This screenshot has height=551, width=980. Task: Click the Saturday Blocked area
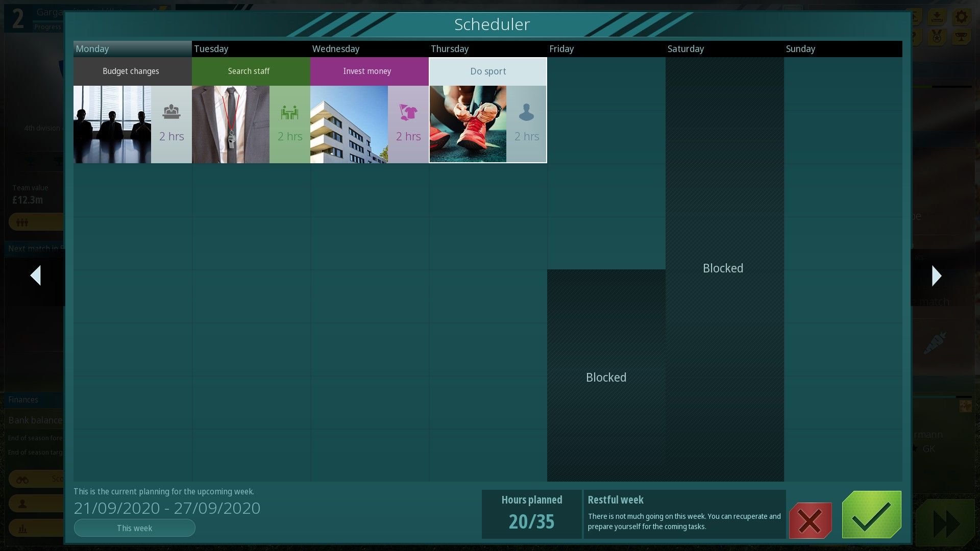tap(724, 268)
